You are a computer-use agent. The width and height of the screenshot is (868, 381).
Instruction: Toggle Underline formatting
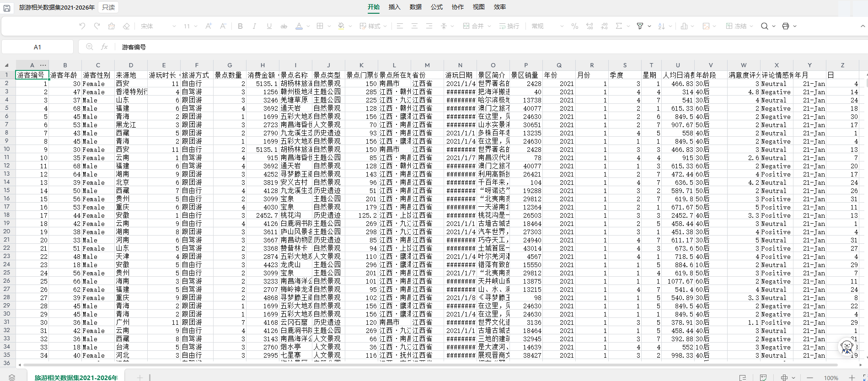[x=269, y=26]
